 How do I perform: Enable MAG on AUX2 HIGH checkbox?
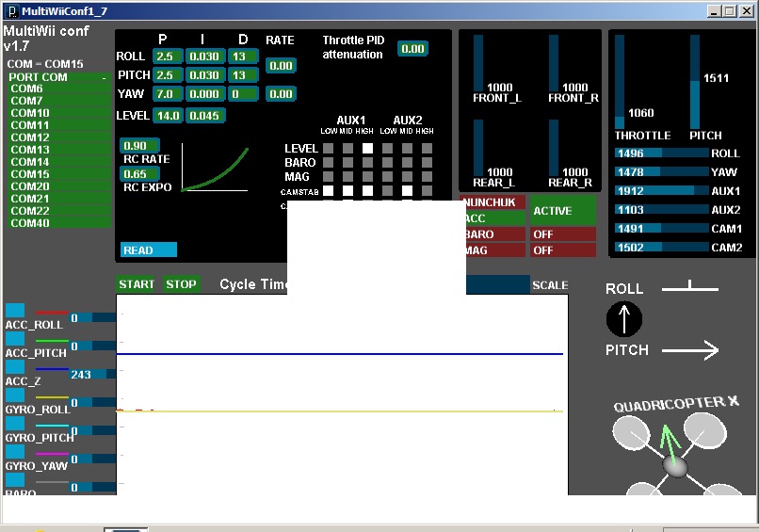tap(427, 176)
